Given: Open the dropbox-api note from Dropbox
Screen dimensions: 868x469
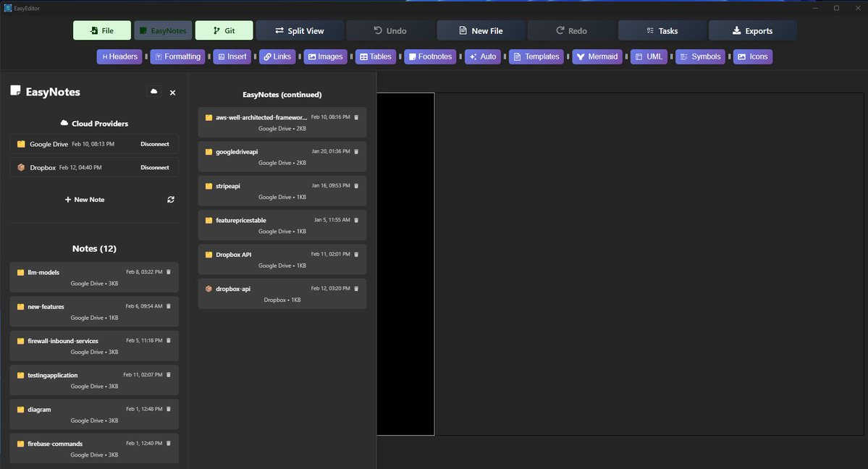Looking at the screenshot, I should 282,294.
